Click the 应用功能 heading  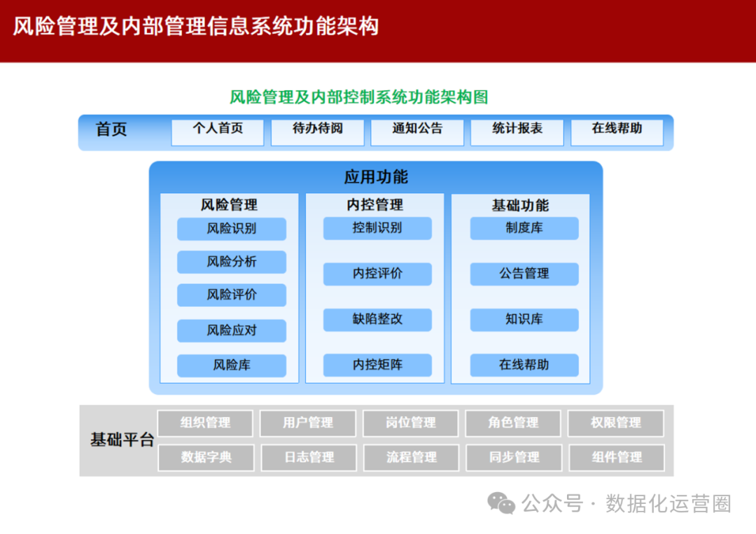(376, 177)
